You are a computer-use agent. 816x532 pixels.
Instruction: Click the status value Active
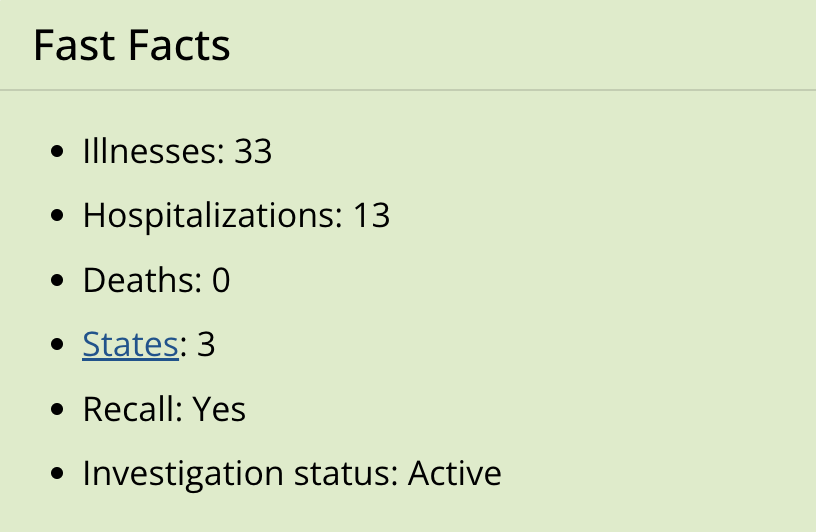[454, 472]
